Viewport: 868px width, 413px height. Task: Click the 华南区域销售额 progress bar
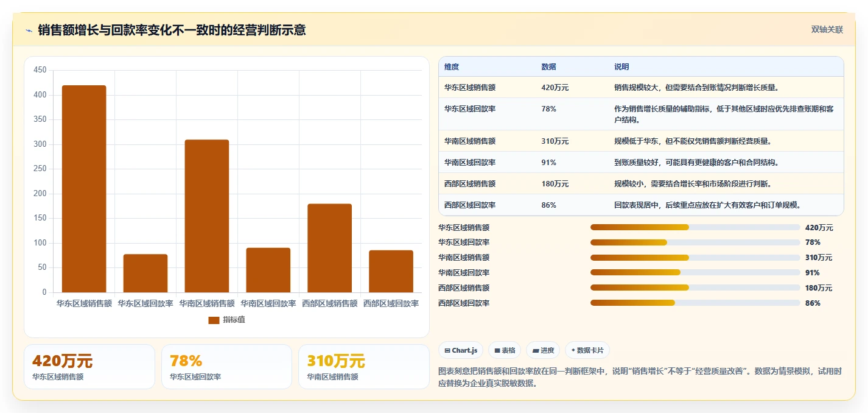(x=695, y=258)
